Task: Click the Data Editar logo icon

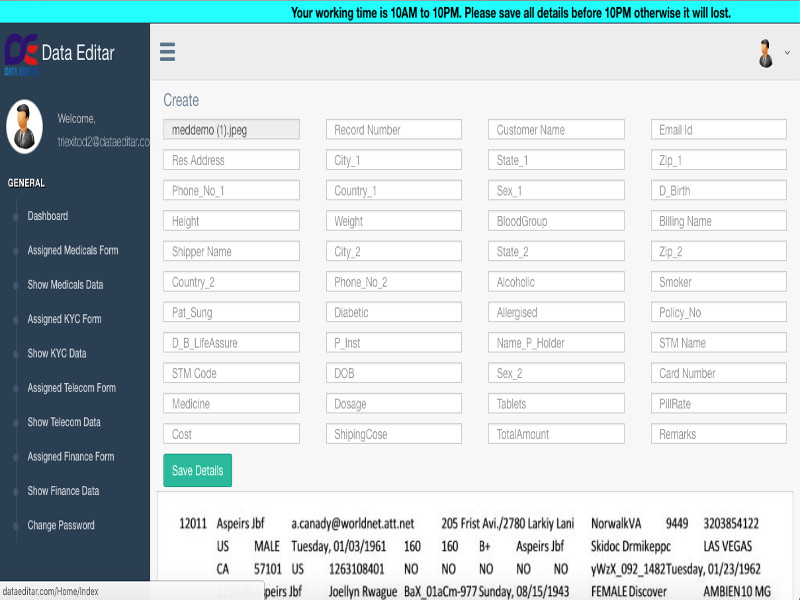Action: point(21,53)
